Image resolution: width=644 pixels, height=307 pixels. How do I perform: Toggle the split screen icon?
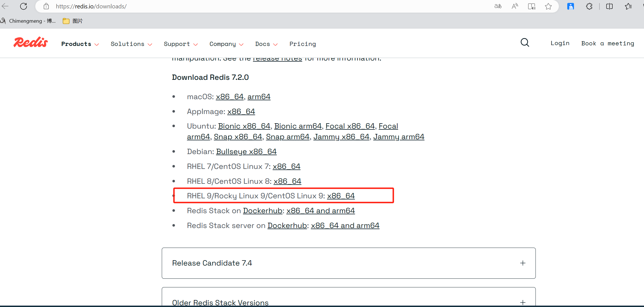click(609, 6)
